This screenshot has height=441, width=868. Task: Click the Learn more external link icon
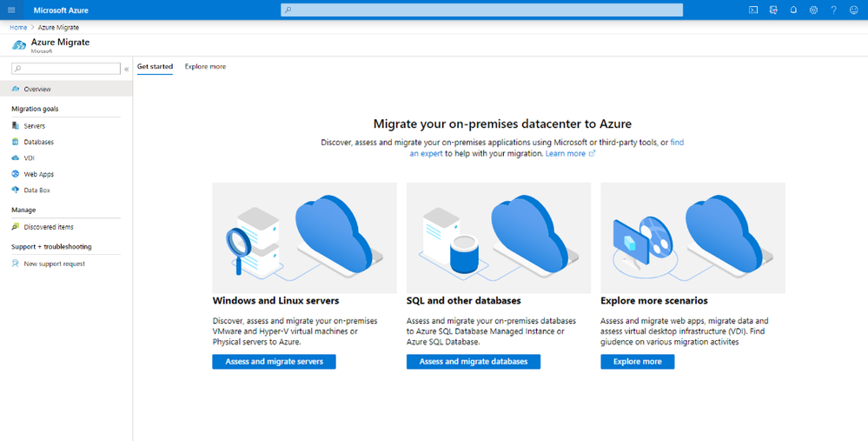(592, 153)
